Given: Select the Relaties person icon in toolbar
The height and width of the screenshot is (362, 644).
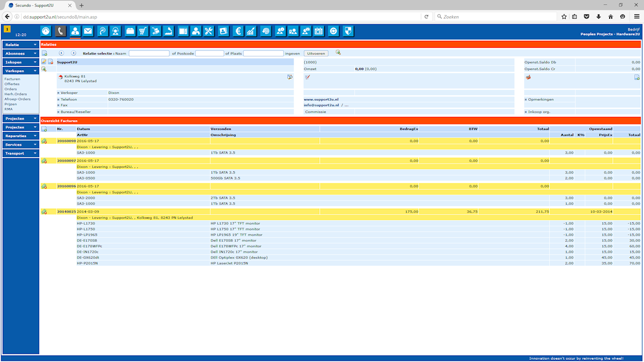Looking at the screenshot, I should click(x=75, y=31).
